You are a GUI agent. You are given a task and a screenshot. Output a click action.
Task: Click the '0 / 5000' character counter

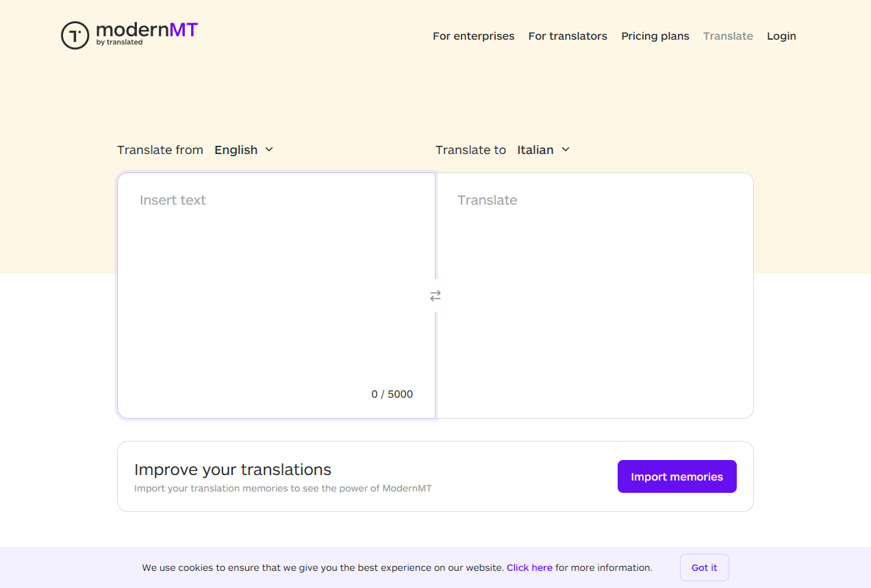pos(392,394)
